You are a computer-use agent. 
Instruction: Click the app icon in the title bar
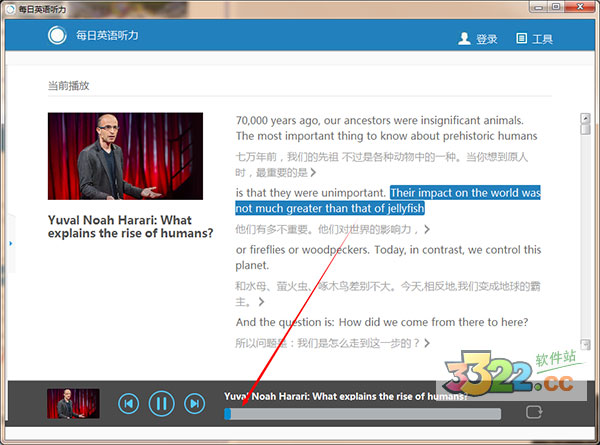[11, 9]
